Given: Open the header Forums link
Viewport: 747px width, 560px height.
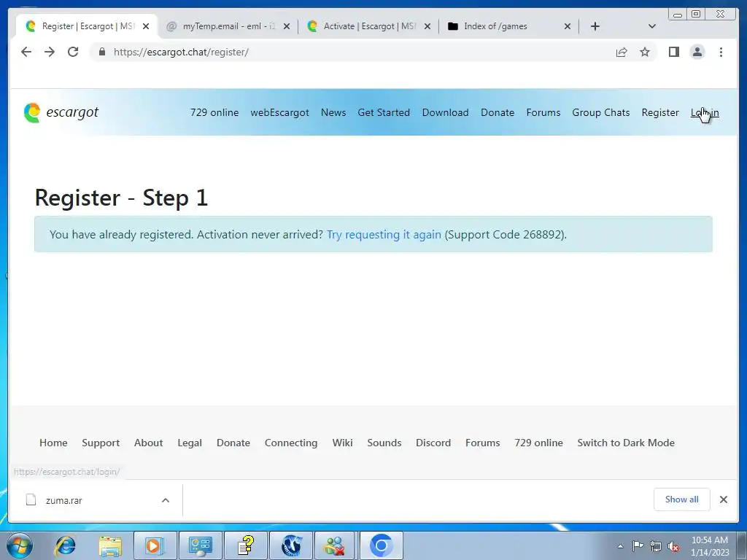Looking at the screenshot, I should click(543, 112).
